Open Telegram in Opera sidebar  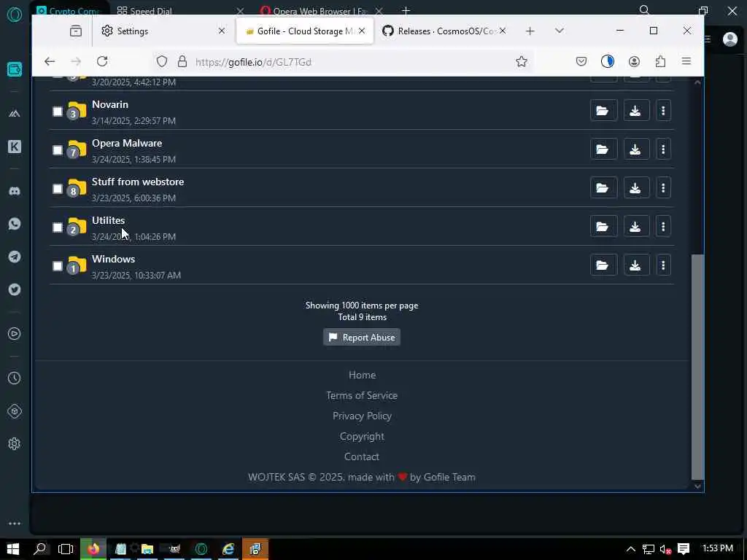[x=15, y=257]
